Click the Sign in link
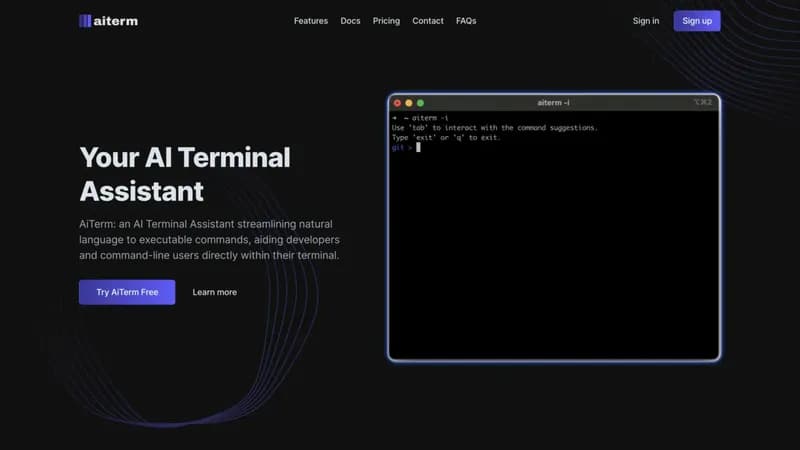 pos(646,21)
